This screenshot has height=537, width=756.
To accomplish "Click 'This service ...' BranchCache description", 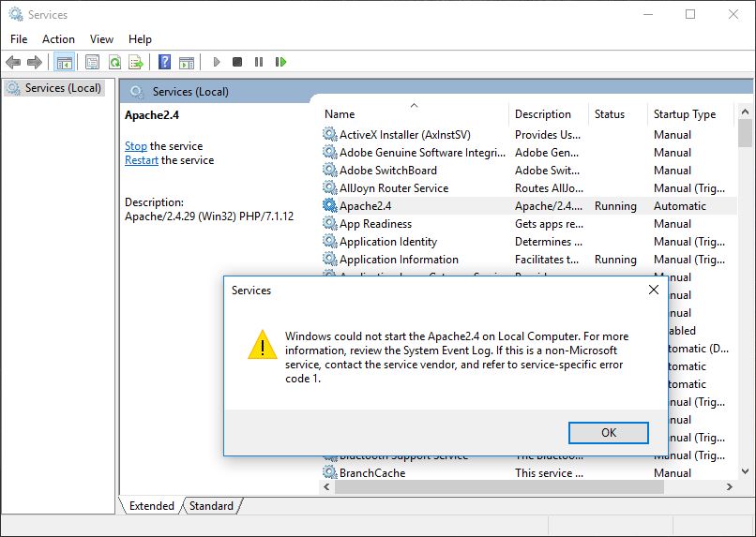I will (x=549, y=473).
